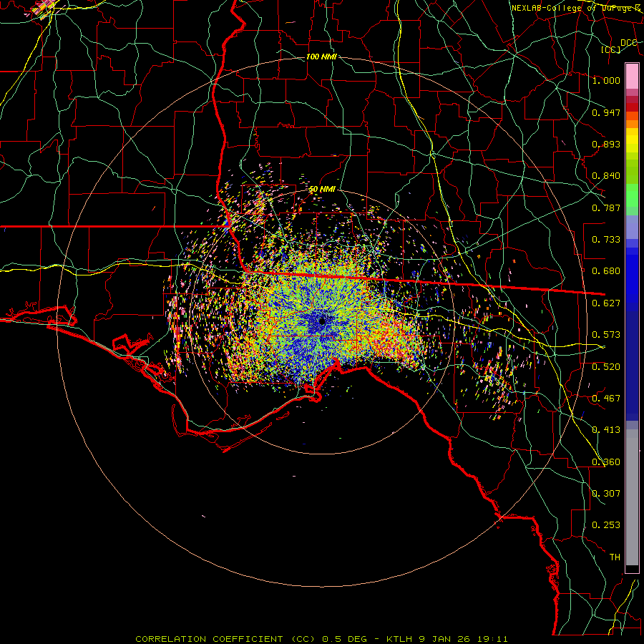Click the 0.573 color scale value

[x=606, y=335]
